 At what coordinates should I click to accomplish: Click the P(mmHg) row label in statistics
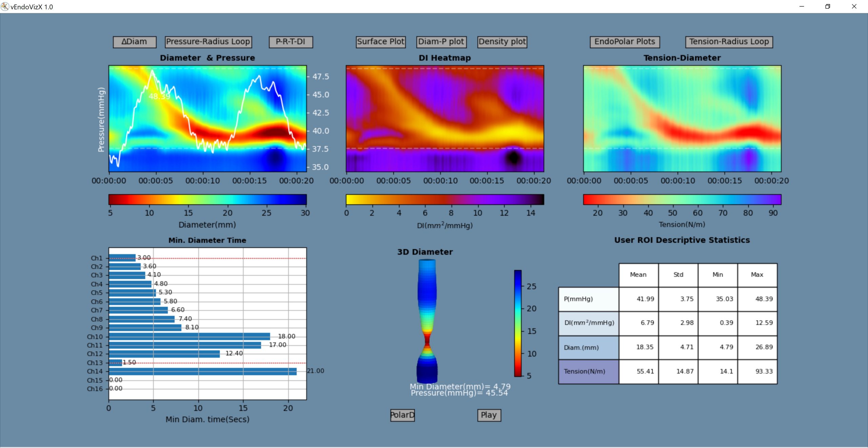(588, 299)
